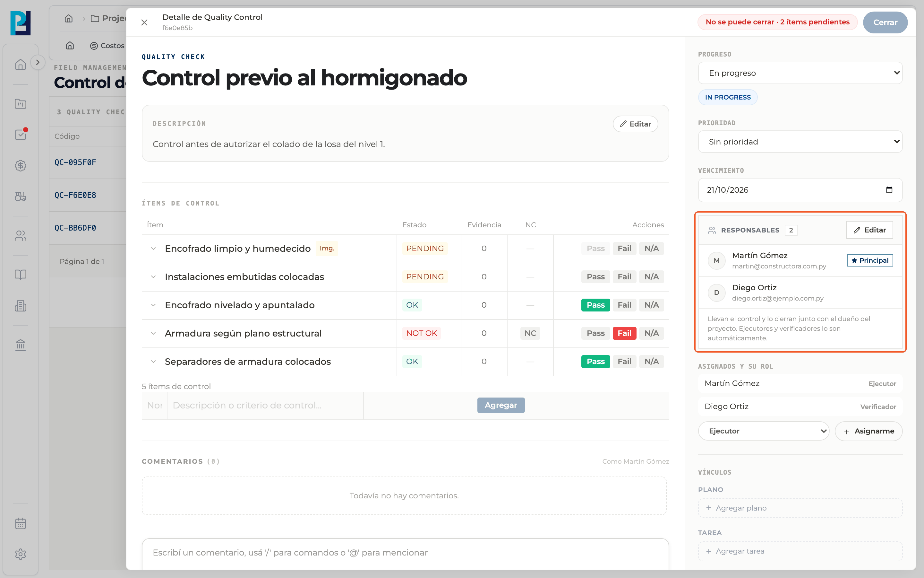924x578 pixels.
Task: Open the costs dollar icon in sidebar
Action: click(x=21, y=165)
